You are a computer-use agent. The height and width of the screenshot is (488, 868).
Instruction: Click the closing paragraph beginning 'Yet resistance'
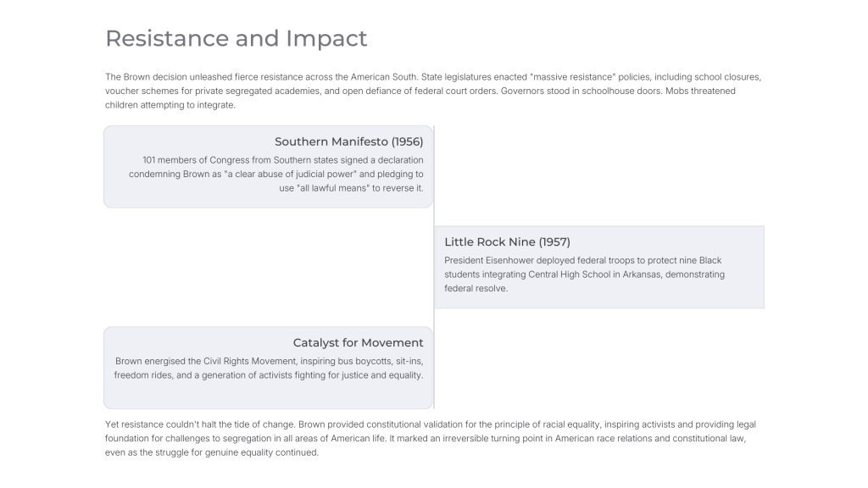[x=431, y=438]
